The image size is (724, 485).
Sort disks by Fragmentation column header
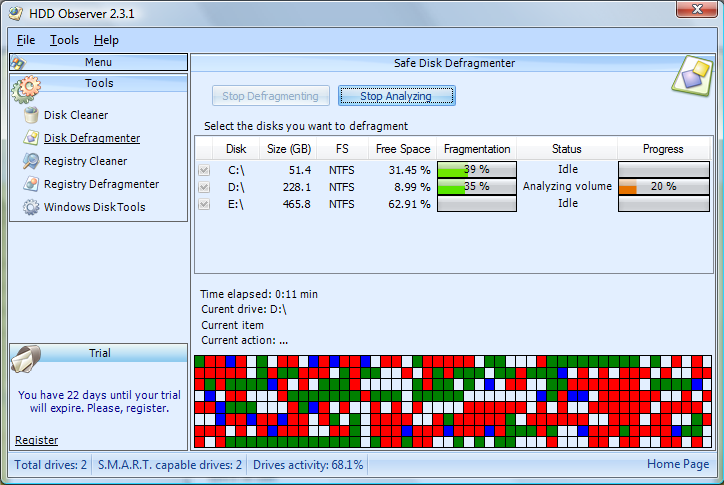click(x=477, y=149)
